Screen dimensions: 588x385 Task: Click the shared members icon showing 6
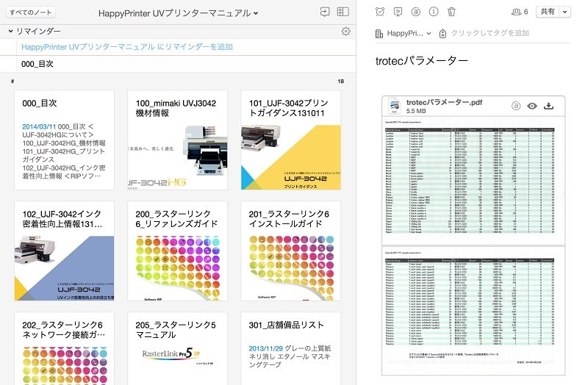tap(520, 12)
